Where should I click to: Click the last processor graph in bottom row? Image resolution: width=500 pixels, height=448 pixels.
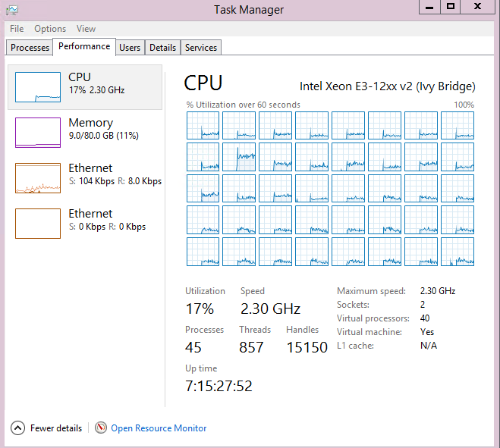pyautogui.click(x=458, y=252)
